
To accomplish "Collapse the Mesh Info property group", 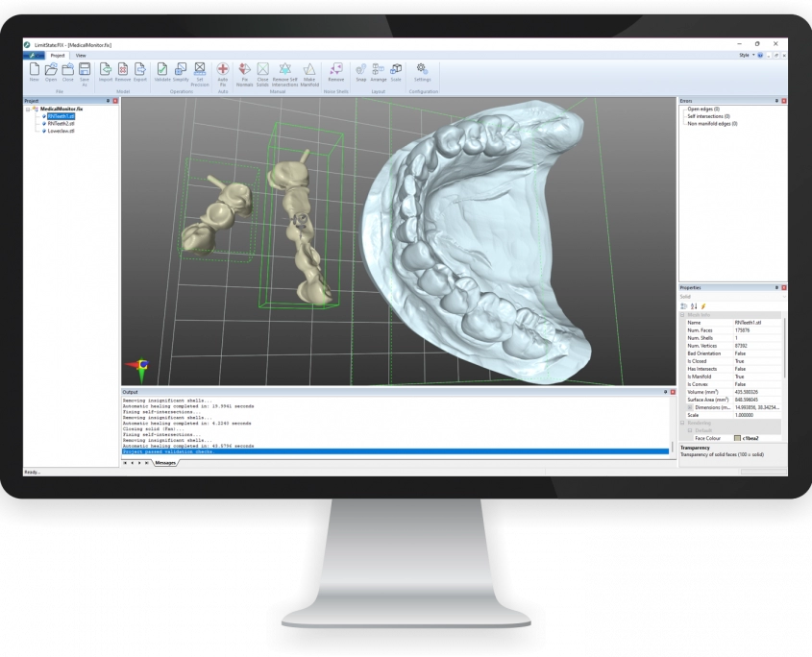I will click(683, 315).
